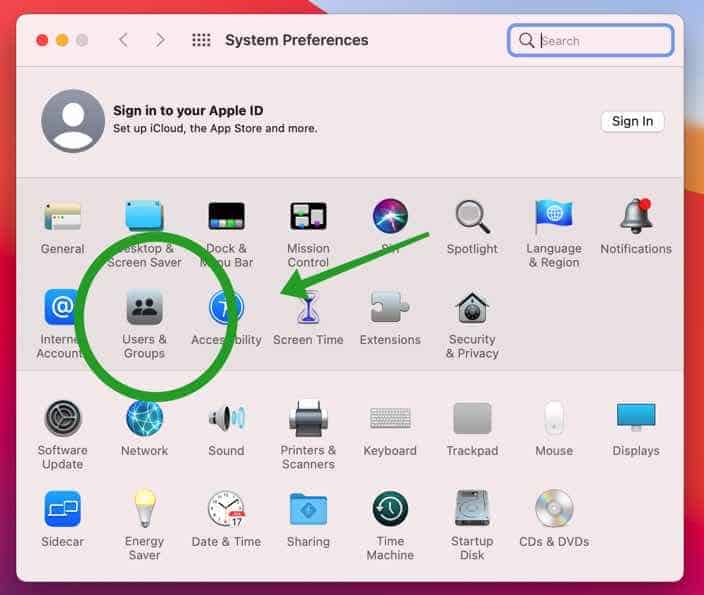Go forward with the right chevron
The height and width of the screenshot is (595, 704).
coord(160,40)
